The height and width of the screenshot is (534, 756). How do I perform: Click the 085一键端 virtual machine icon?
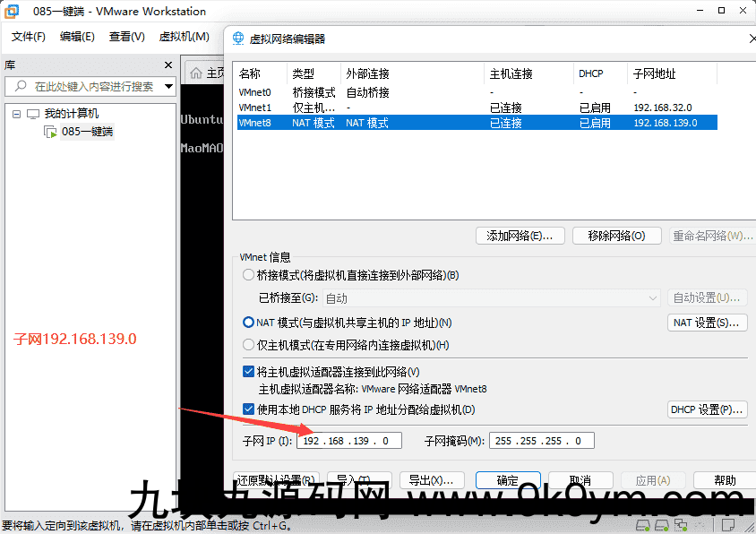(x=51, y=132)
